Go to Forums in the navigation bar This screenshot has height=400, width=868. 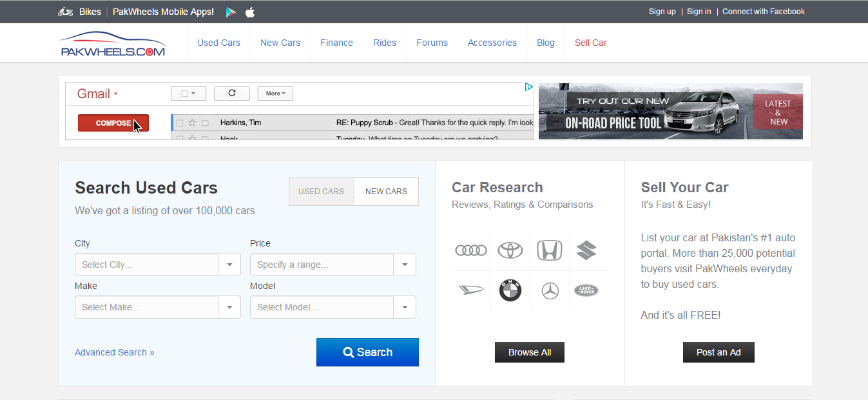[x=432, y=43]
